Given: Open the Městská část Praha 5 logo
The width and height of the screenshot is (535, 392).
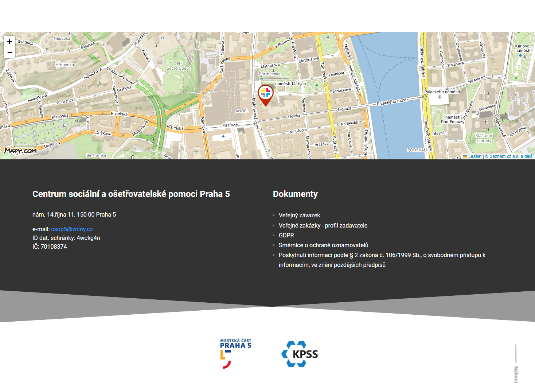Looking at the screenshot, I should (235, 354).
